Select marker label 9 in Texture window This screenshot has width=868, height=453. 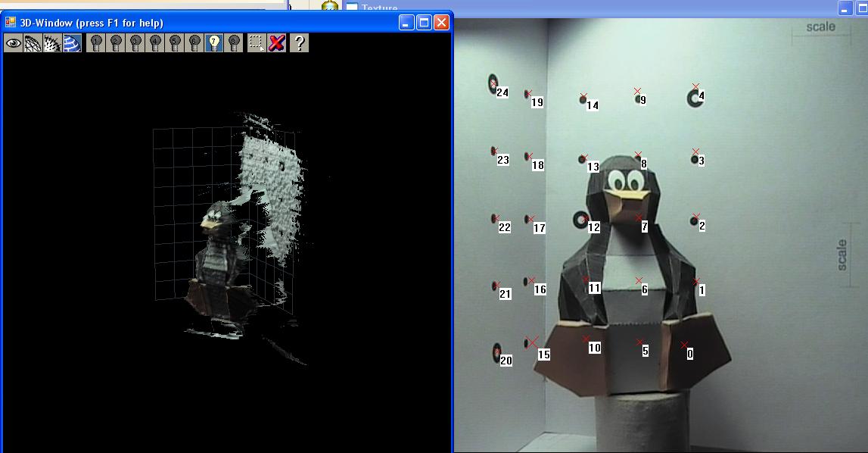click(x=642, y=100)
